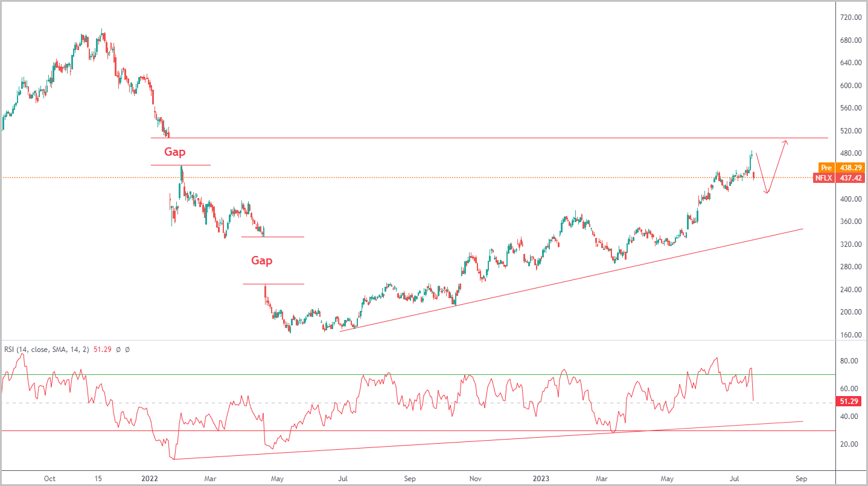Click the 320.00 price axis label

tap(850, 245)
